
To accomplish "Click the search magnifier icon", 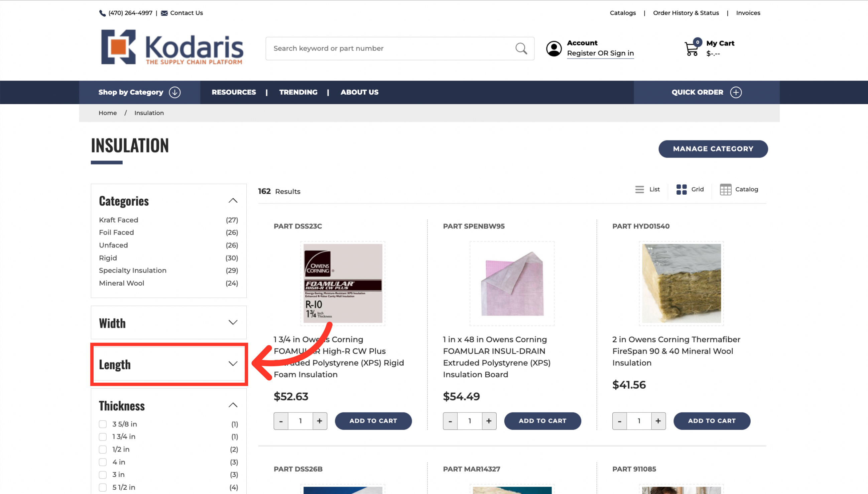I will pos(521,48).
